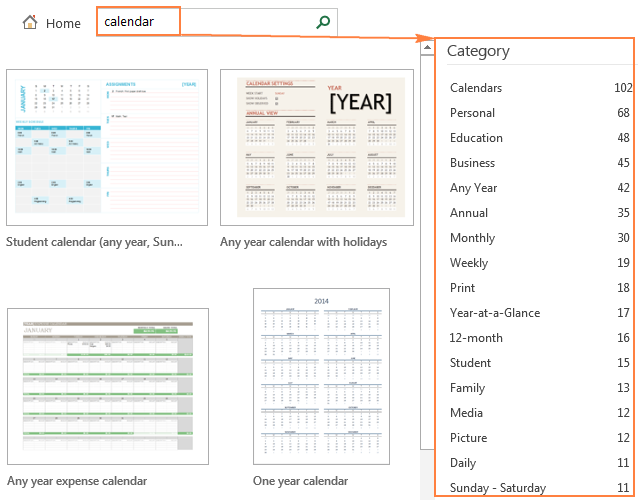Select the Weekly category
This screenshot has width=638, height=500.
point(469,263)
